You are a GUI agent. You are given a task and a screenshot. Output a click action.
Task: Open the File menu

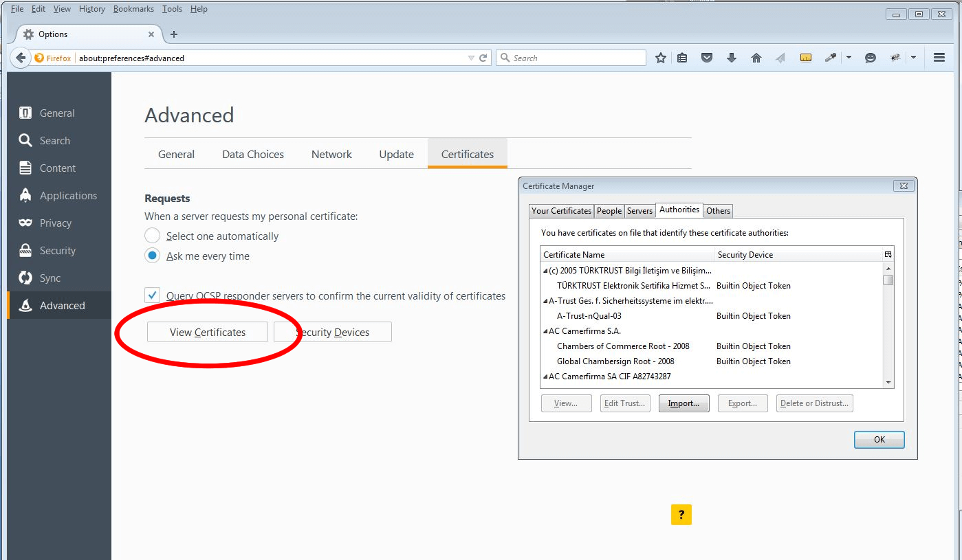(17, 9)
